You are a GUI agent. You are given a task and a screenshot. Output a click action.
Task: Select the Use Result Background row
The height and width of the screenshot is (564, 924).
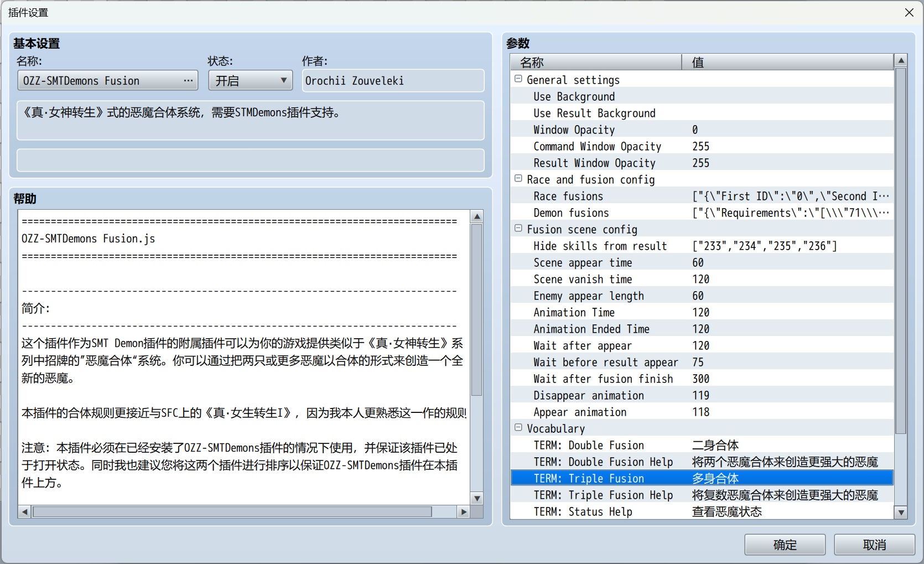coord(702,113)
